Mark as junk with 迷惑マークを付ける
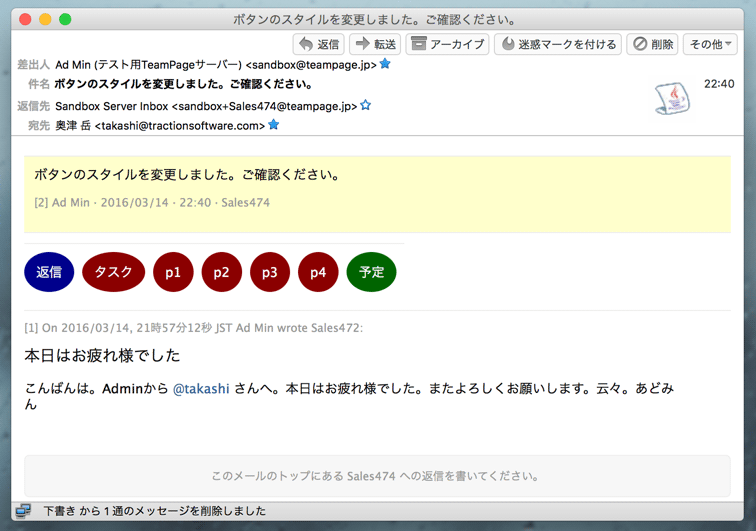756x531 pixels. point(558,44)
